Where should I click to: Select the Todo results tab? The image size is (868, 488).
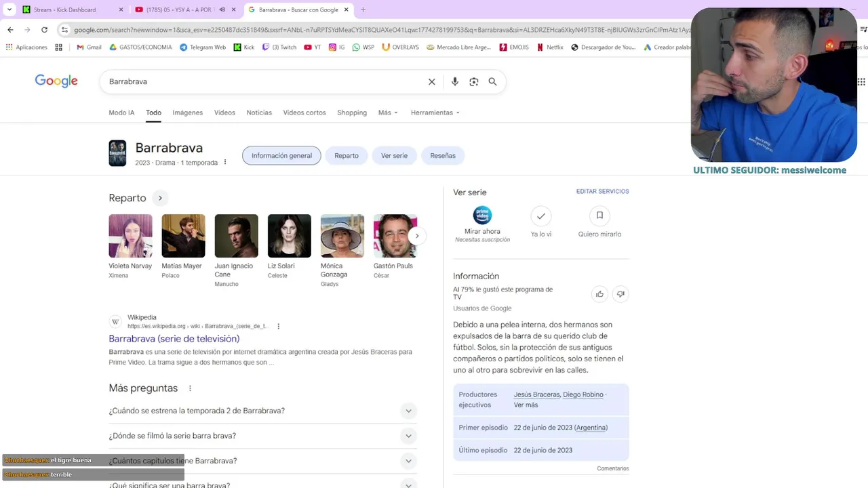(153, 113)
